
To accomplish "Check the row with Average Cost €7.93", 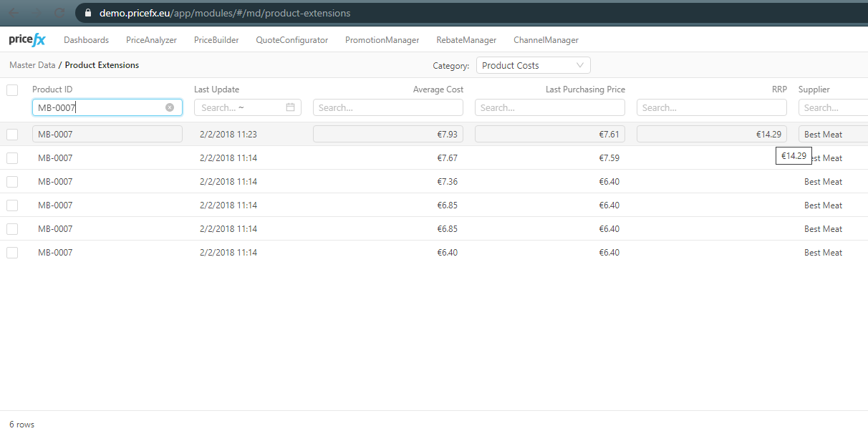I will tap(12, 135).
